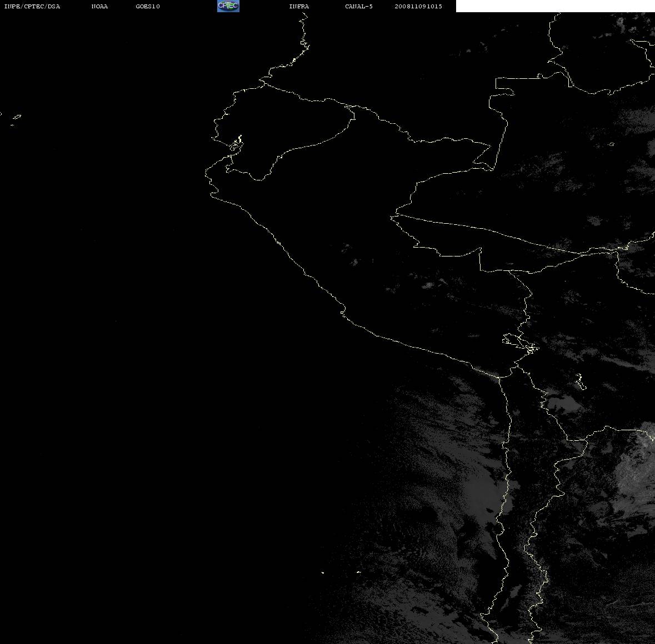Click the Galapagos Islands outline

[x=15, y=119]
